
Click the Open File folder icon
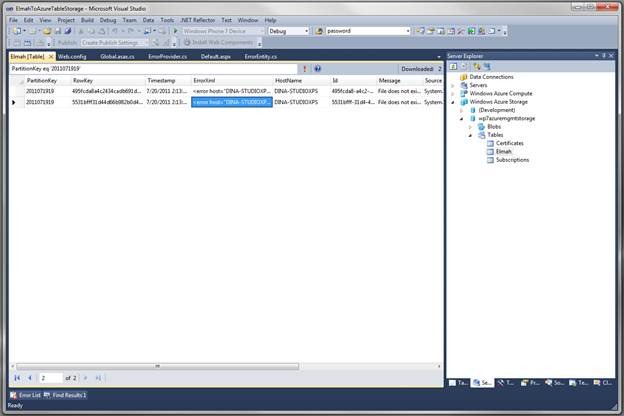(47, 31)
